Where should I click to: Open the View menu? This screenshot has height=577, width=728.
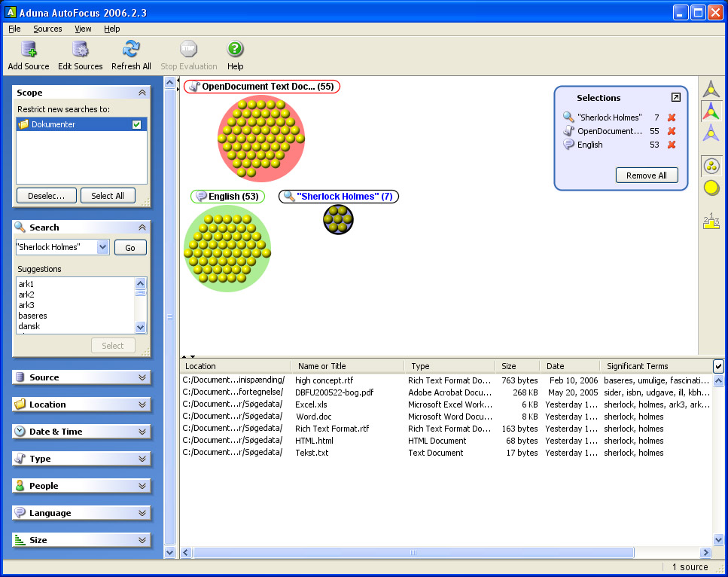point(83,29)
